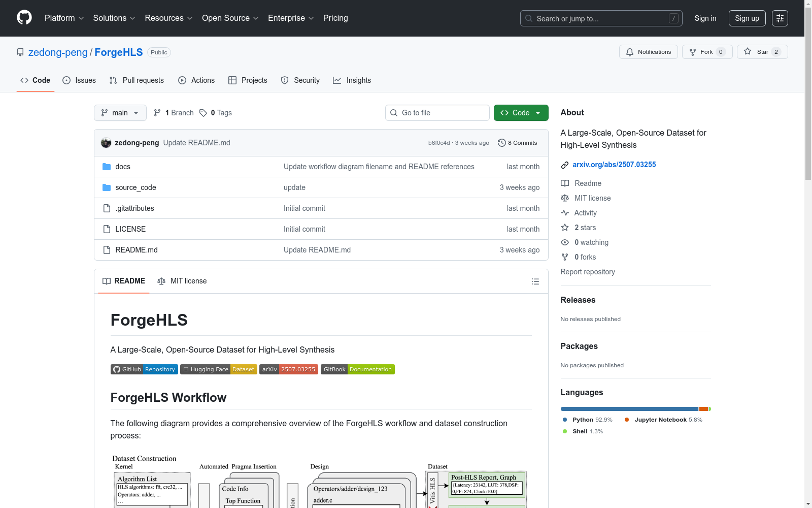Click the .gitattributes file icon
Screen dimensions: 812x508
tap(107, 208)
